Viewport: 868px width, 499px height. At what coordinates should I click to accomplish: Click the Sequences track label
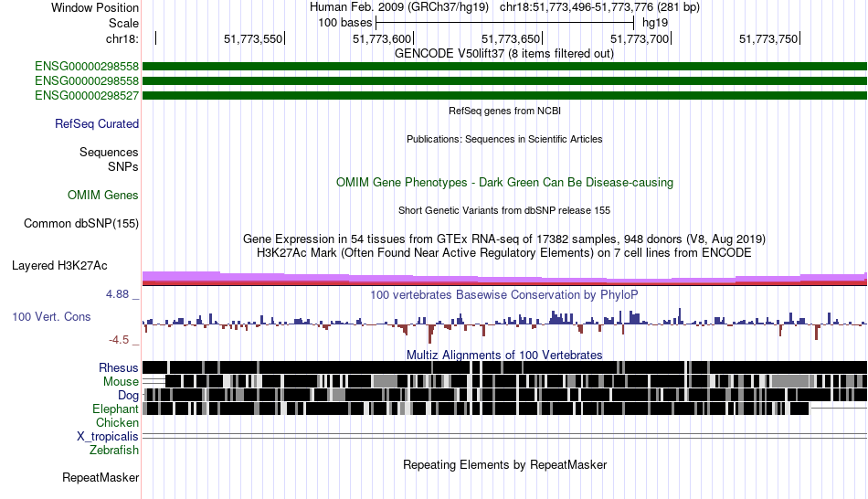click(109, 153)
